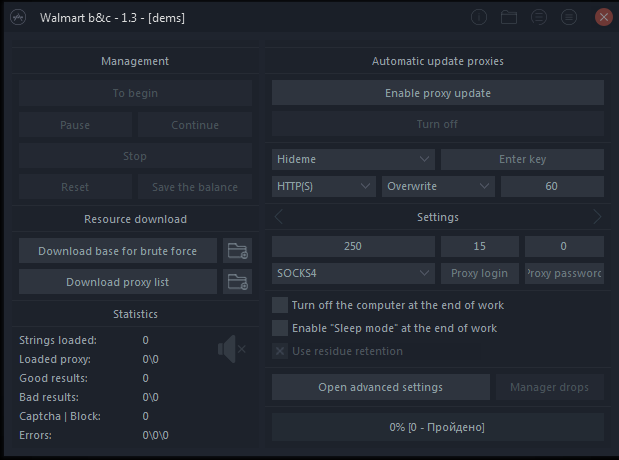Click 'Enable proxy update' button
The height and width of the screenshot is (460, 619).
[x=438, y=93]
